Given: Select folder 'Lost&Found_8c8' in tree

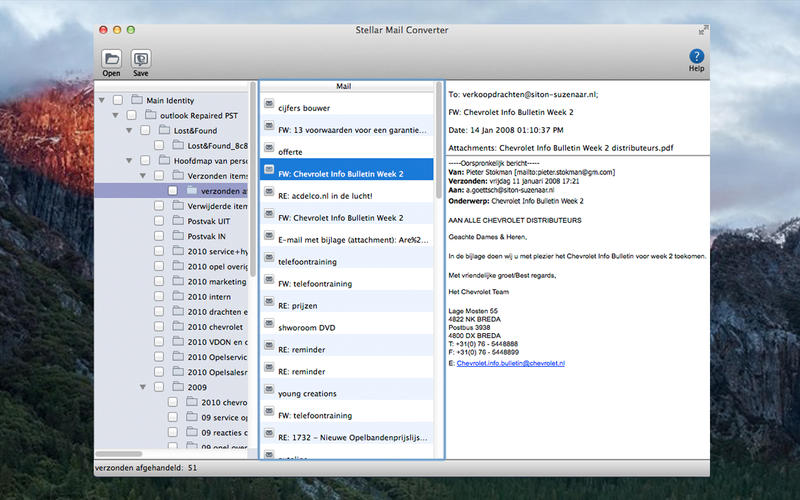Looking at the screenshot, I should pos(217,145).
